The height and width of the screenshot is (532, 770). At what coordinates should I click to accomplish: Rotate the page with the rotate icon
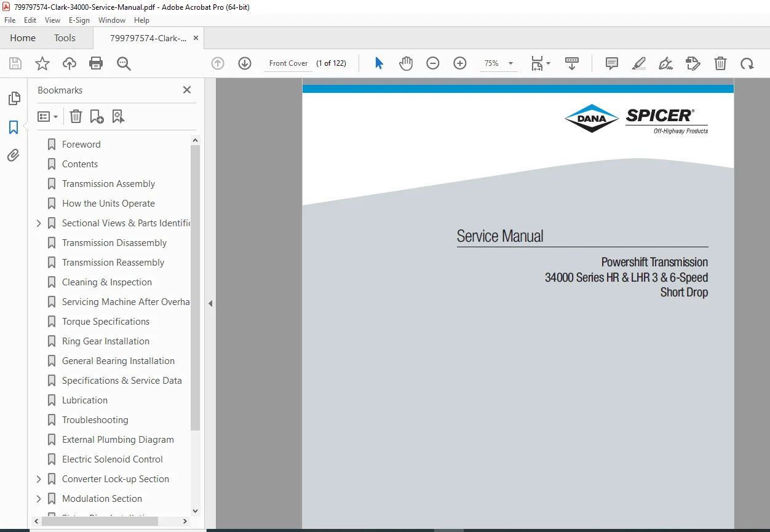pyautogui.click(x=747, y=63)
